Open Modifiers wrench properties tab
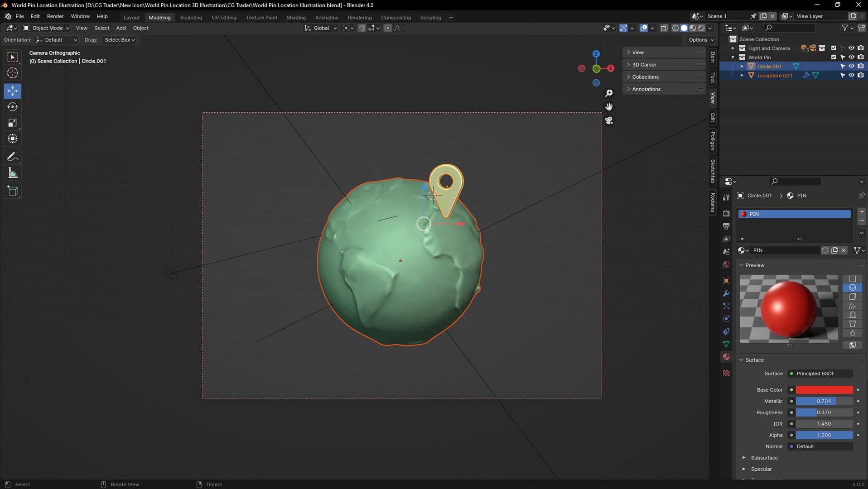Screen dimensions: 868x489 [726, 293]
